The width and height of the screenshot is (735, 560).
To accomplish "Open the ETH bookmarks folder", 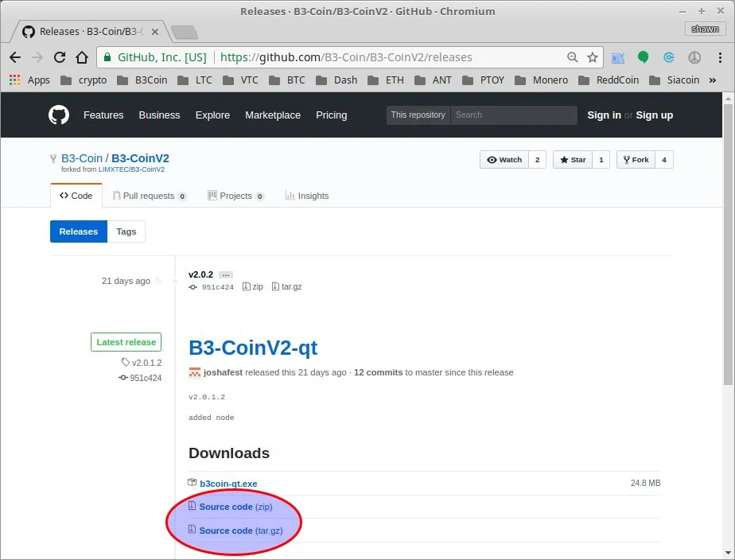I will point(386,80).
